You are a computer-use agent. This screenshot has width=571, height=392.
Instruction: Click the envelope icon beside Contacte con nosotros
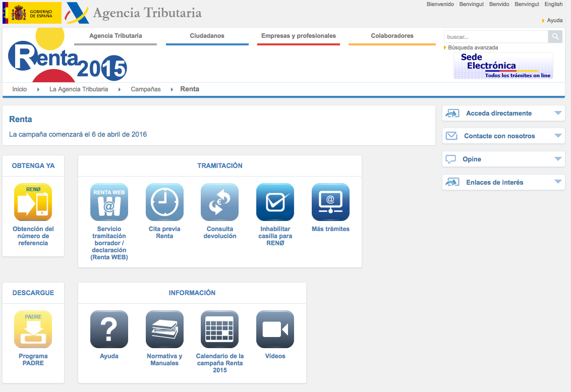[451, 136]
